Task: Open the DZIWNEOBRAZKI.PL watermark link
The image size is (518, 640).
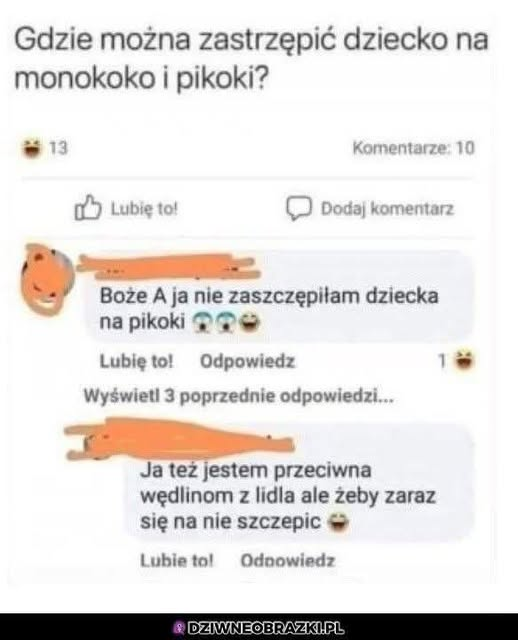Action: pyautogui.click(x=259, y=628)
